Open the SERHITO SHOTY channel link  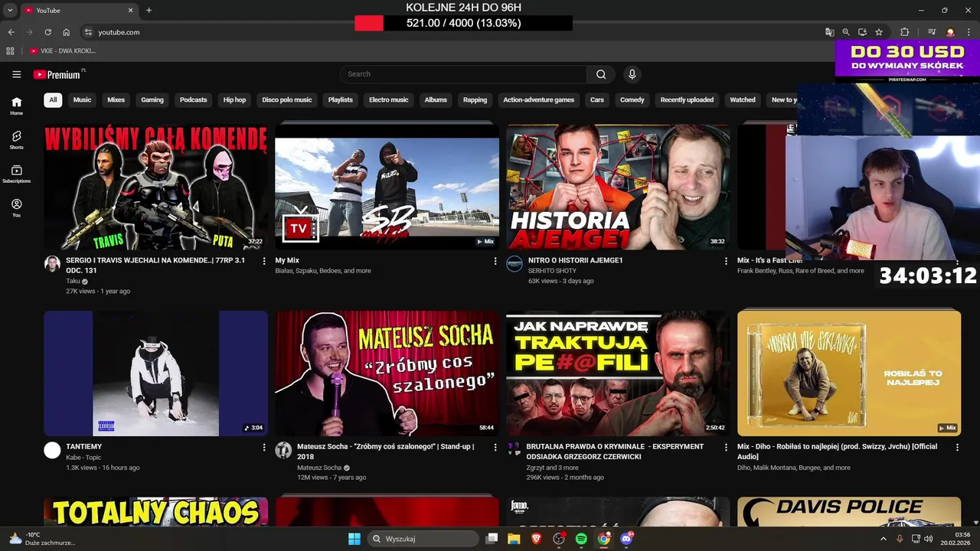pyautogui.click(x=552, y=271)
